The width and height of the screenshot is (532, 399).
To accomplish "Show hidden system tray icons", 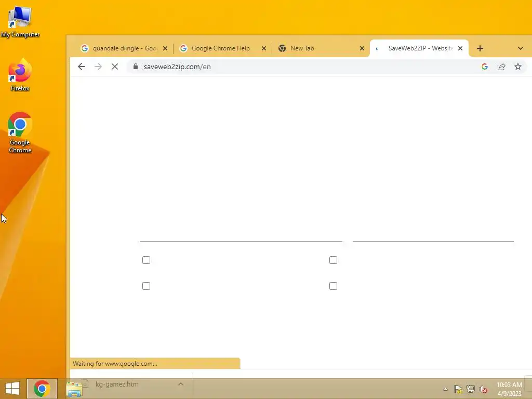I will pyautogui.click(x=445, y=389).
